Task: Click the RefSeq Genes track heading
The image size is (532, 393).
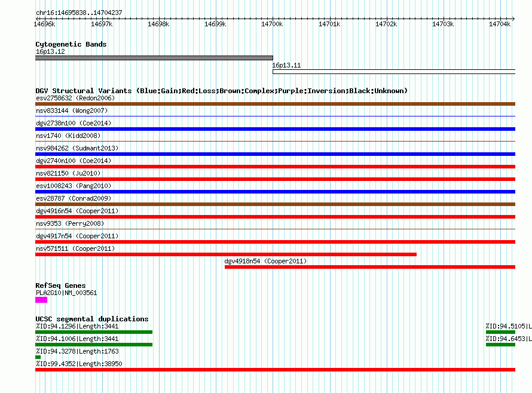Action: [60, 285]
